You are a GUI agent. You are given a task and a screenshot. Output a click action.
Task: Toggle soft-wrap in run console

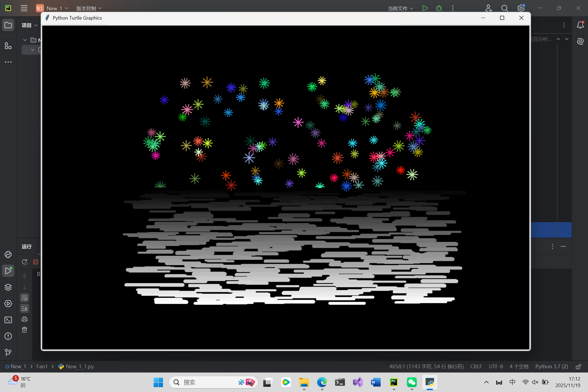24,298
